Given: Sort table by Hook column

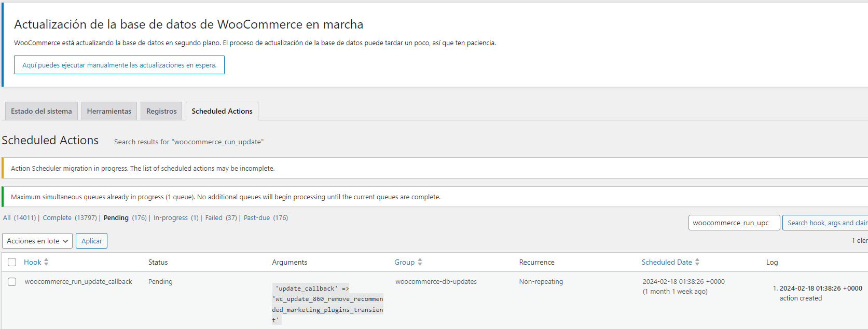Looking at the screenshot, I should coord(33,262).
